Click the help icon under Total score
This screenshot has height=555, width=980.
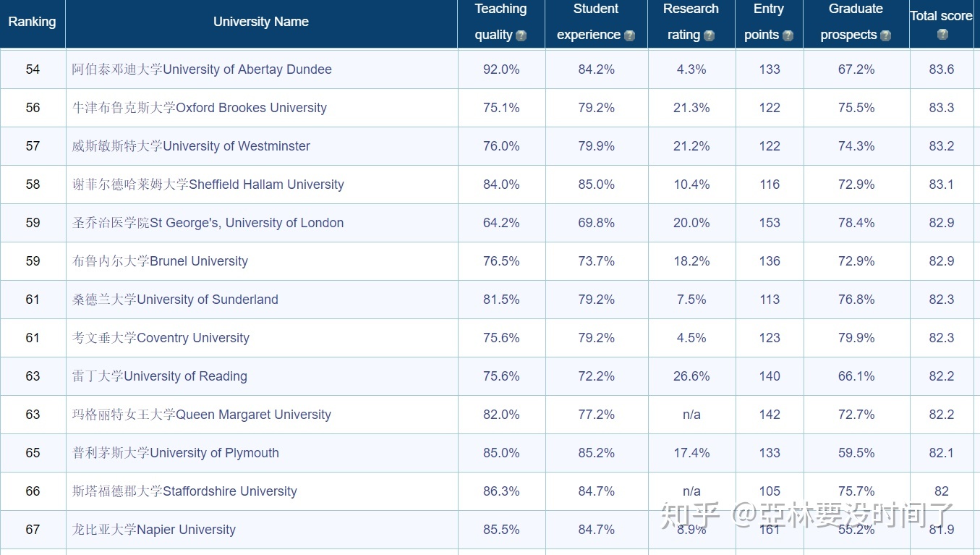[942, 34]
